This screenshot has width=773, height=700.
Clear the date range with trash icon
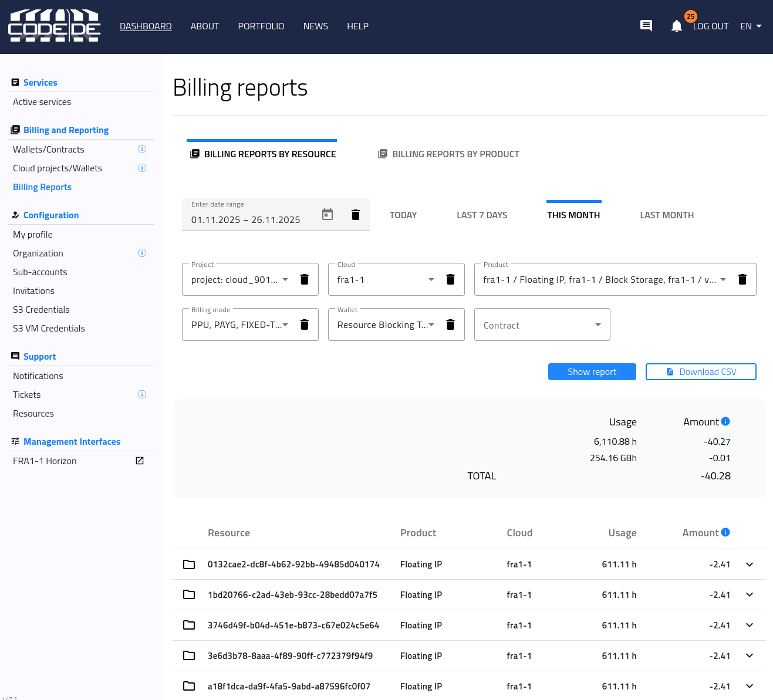356,215
